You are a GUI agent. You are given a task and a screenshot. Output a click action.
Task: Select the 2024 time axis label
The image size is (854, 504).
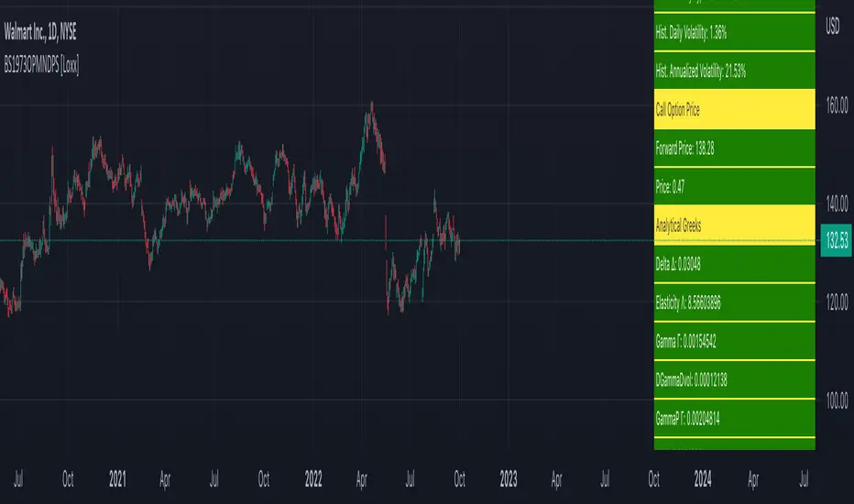pyautogui.click(x=703, y=477)
